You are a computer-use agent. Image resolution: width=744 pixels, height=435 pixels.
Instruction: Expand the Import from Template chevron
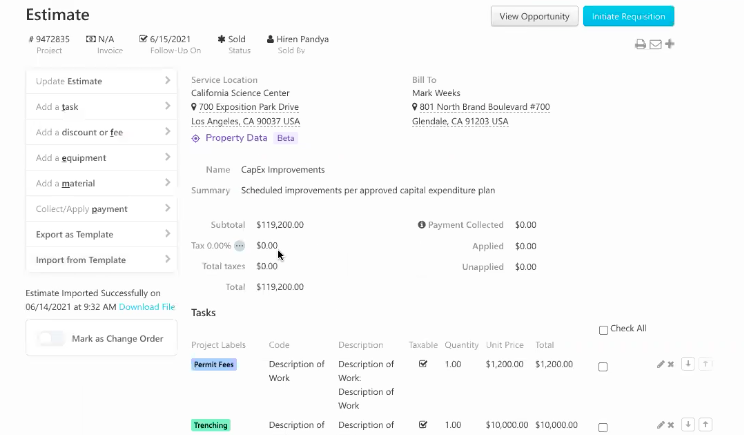pos(167,259)
